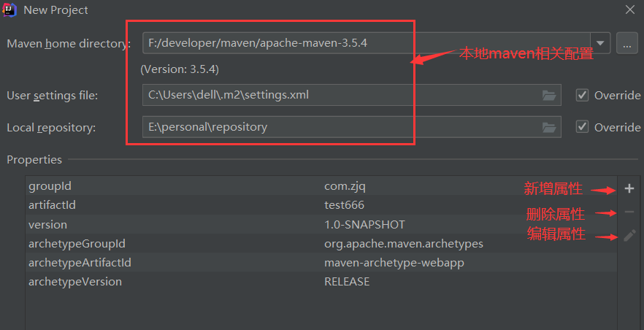Click browse button next to Maven home directory
644x330 pixels.
pyautogui.click(x=627, y=43)
